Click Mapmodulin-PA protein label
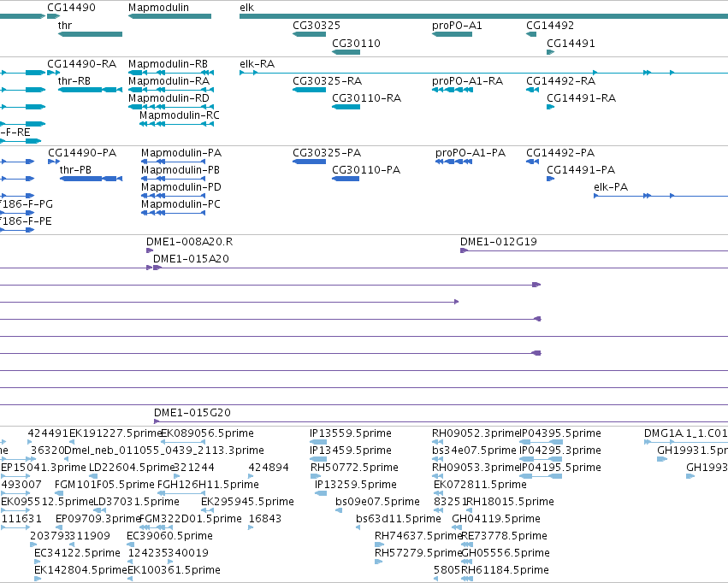 pos(181,153)
